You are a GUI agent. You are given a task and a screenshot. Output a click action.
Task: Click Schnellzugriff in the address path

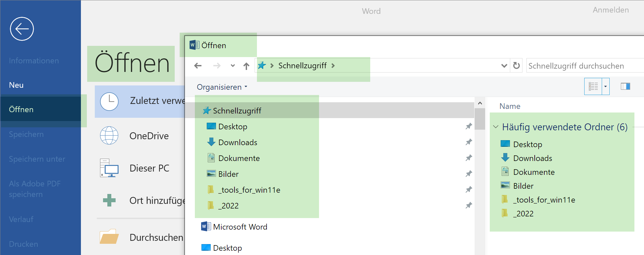click(x=303, y=66)
